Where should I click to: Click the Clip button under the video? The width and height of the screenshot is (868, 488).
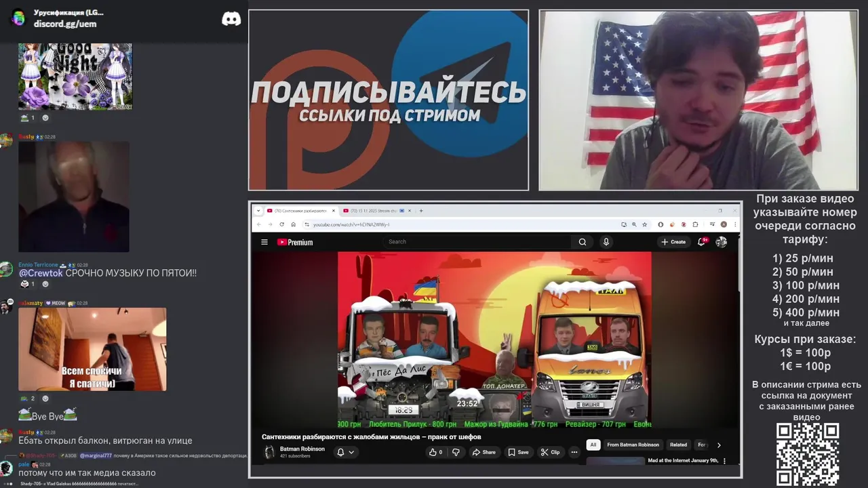[x=551, y=452]
